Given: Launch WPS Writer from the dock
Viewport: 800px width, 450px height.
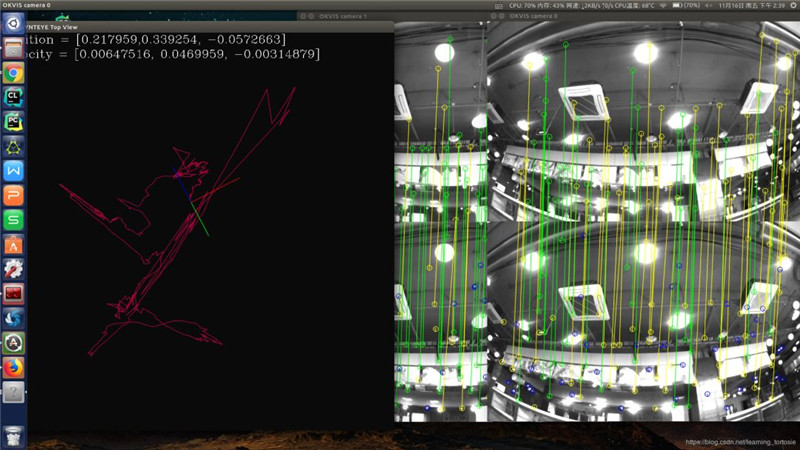Looking at the screenshot, I should click(x=14, y=171).
